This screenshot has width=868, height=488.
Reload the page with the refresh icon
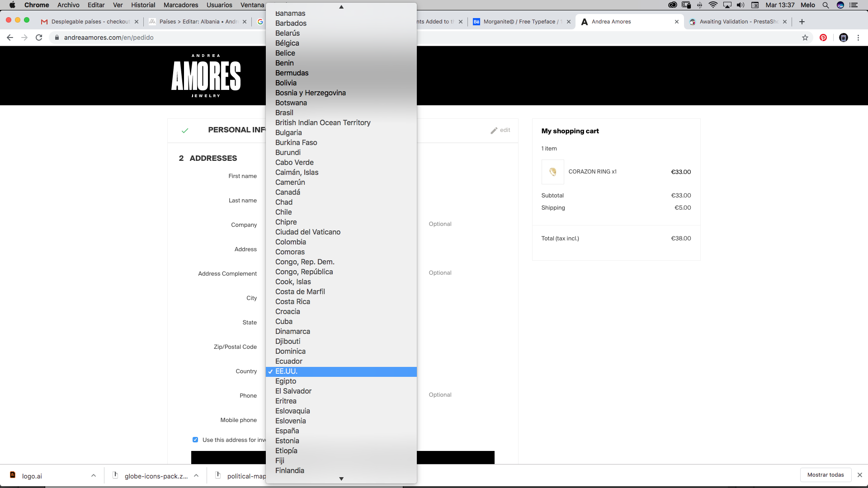39,38
